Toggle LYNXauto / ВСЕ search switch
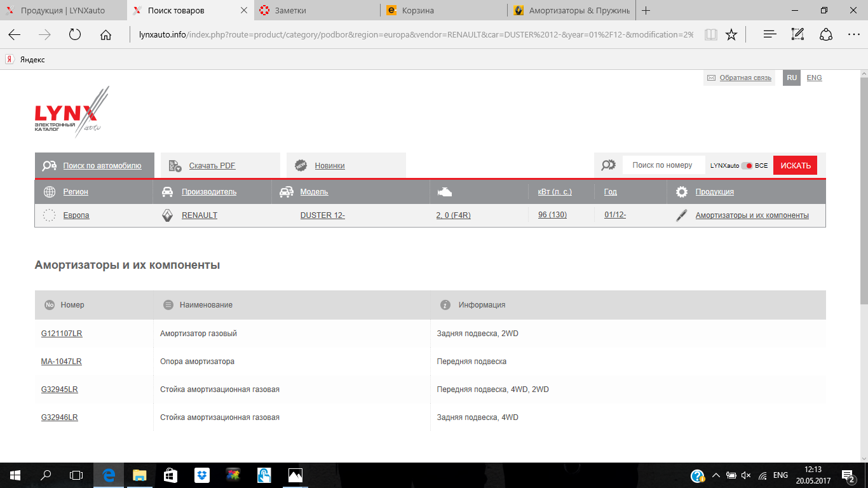This screenshot has width=868, height=488. pos(747,166)
